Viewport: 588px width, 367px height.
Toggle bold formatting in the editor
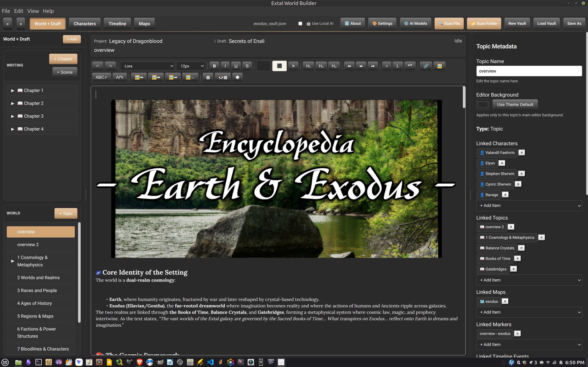click(x=214, y=66)
